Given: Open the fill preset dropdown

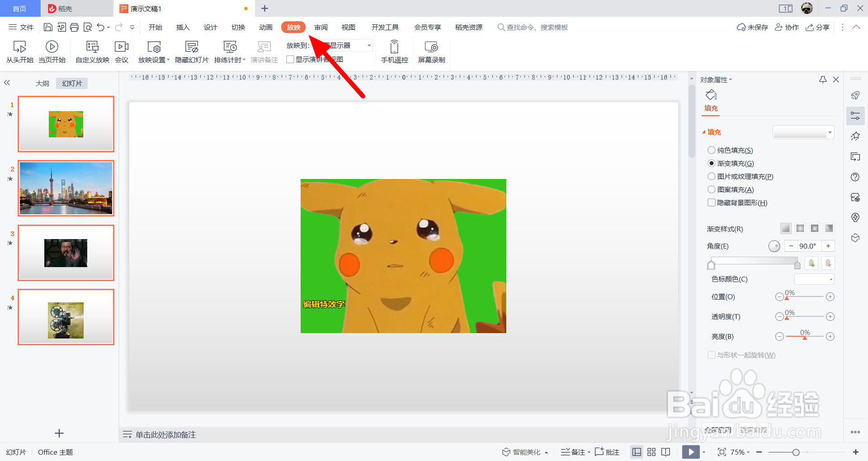Looking at the screenshot, I should click(x=830, y=132).
